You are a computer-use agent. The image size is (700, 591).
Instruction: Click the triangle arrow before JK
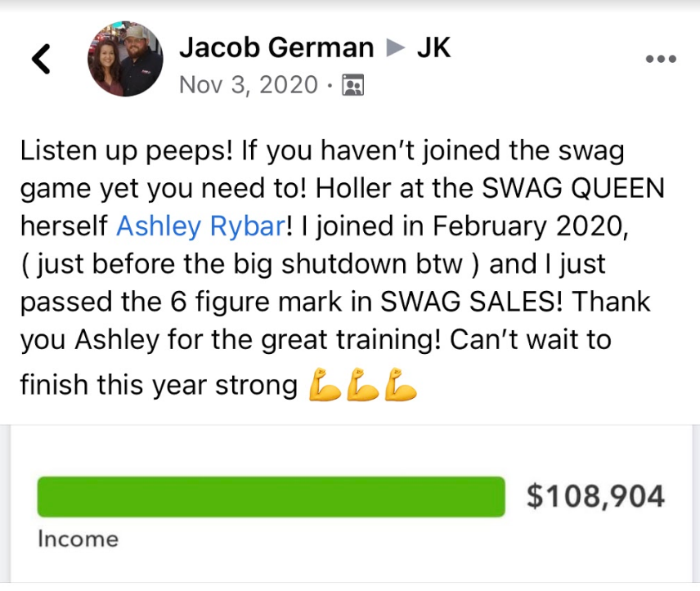point(396,48)
